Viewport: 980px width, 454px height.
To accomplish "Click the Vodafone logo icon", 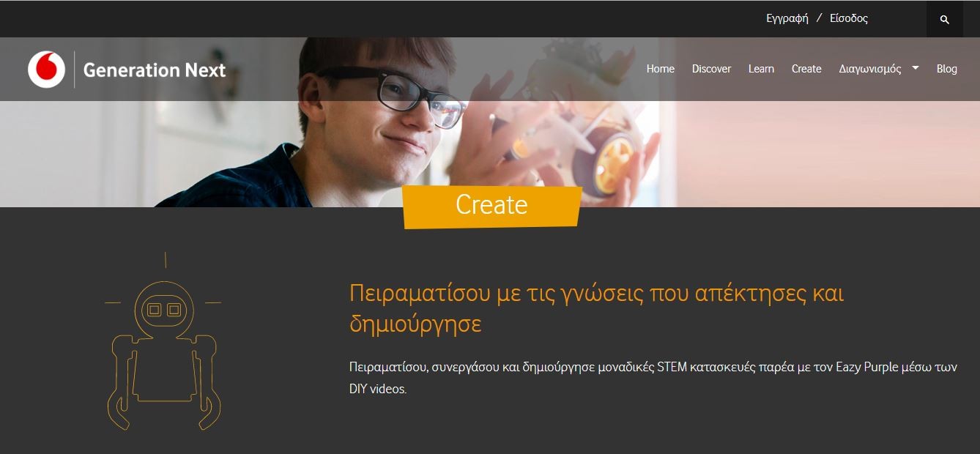I will (x=46, y=70).
